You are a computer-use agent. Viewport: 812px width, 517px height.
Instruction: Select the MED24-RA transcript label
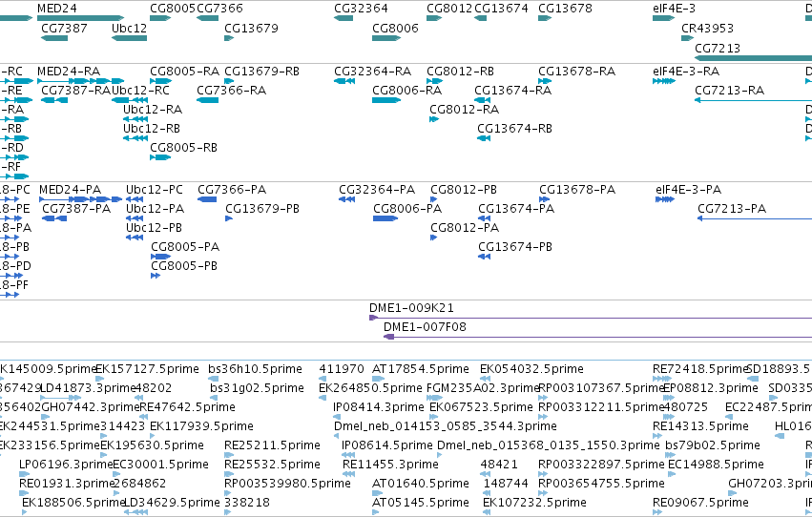(x=69, y=71)
